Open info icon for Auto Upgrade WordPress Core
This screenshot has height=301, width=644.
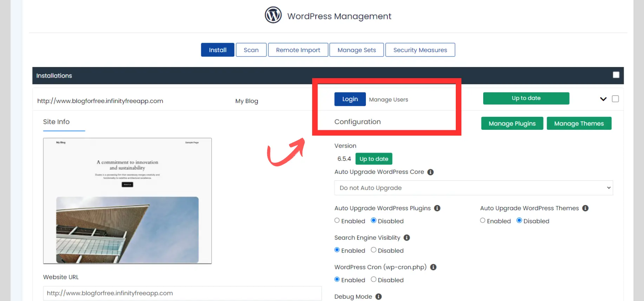431,172
